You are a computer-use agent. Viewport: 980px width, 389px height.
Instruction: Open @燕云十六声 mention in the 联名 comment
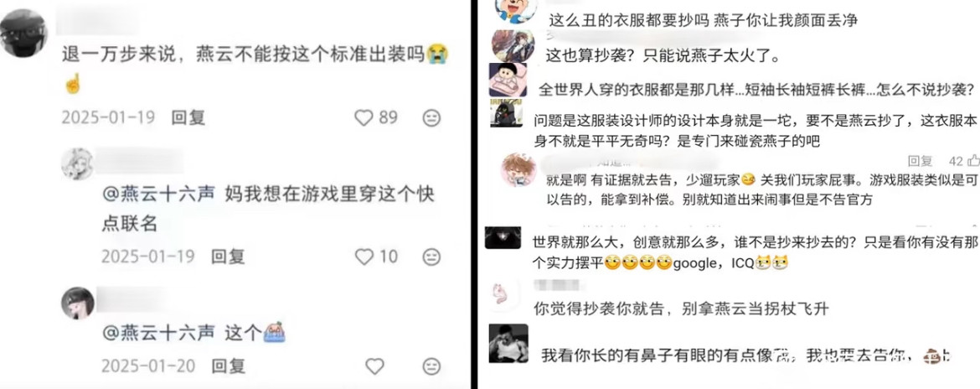158,194
